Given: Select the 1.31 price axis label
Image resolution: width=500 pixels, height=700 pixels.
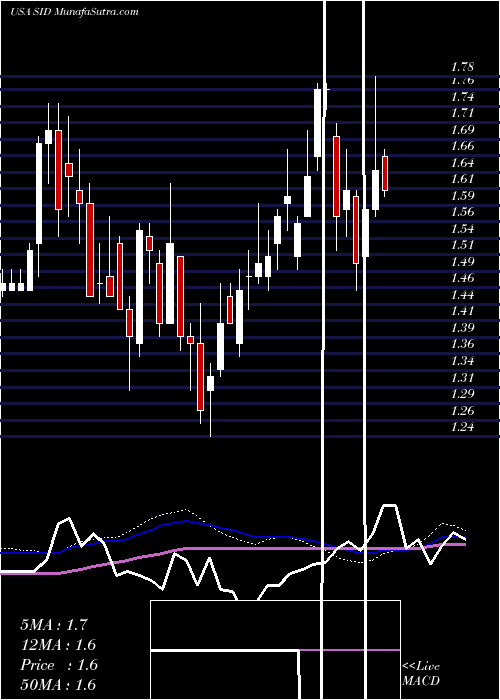Looking at the screenshot, I should (462, 377).
